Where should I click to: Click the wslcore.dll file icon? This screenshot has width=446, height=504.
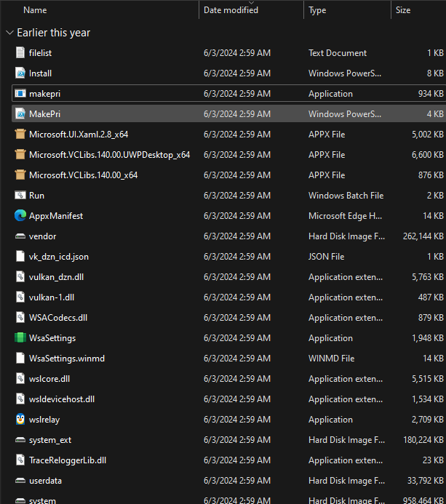[20, 379]
